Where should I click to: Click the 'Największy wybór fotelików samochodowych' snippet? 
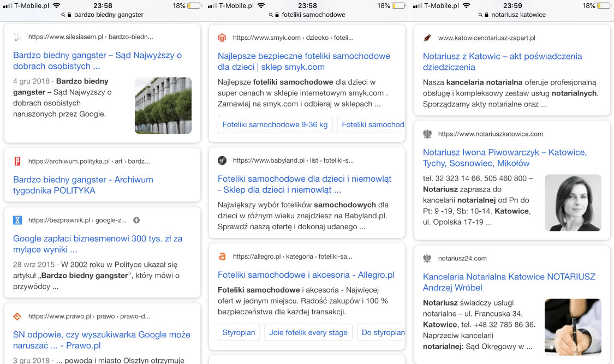(303, 216)
